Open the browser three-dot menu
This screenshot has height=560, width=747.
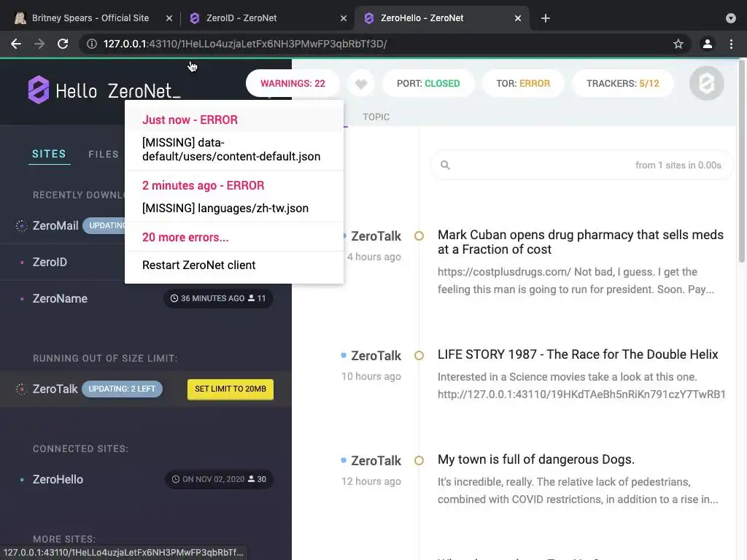point(731,44)
